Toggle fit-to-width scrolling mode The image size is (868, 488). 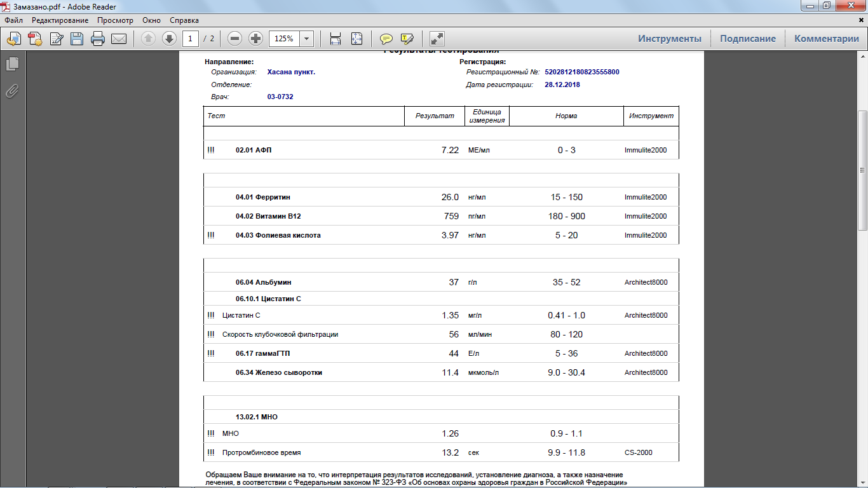pyautogui.click(x=336, y=39)
